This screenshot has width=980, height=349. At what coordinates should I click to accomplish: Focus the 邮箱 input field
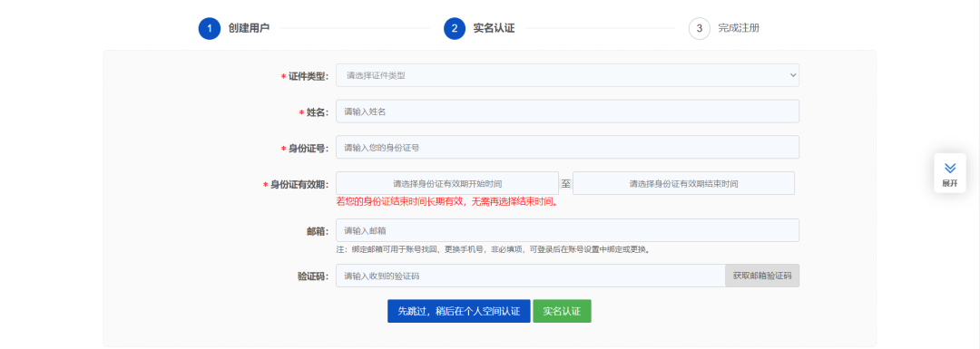(567, 230)
